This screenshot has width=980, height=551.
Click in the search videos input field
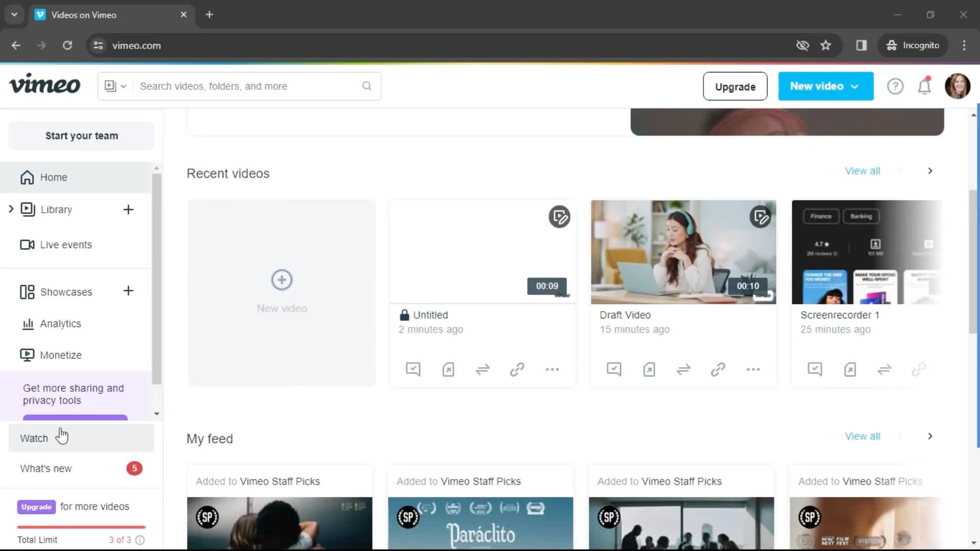(248, 86)
